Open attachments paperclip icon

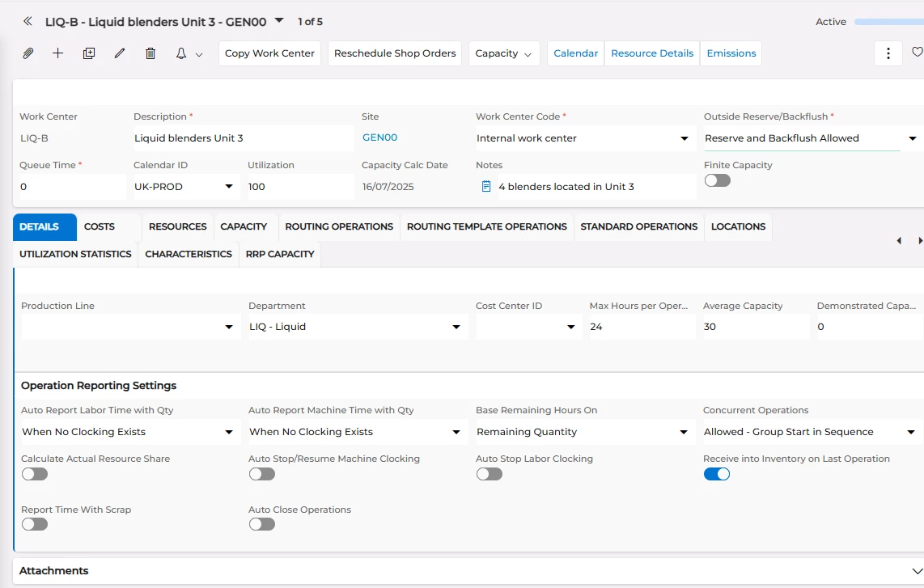click(28, 53)
